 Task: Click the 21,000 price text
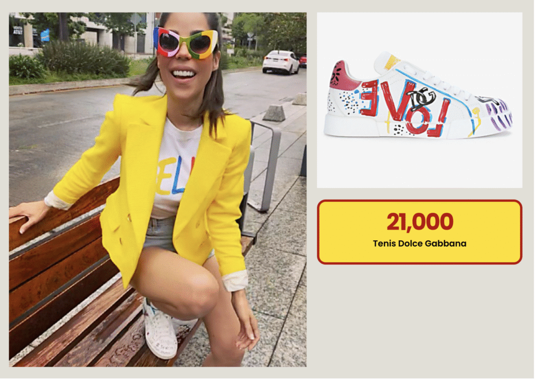click(x=419, y=222)
